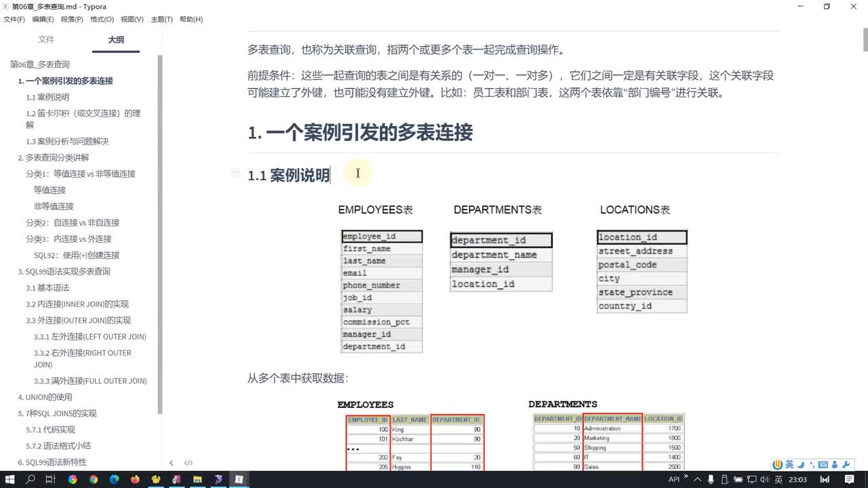
Task: Toggle taskbar input language indicator
Action: point(779,479)
